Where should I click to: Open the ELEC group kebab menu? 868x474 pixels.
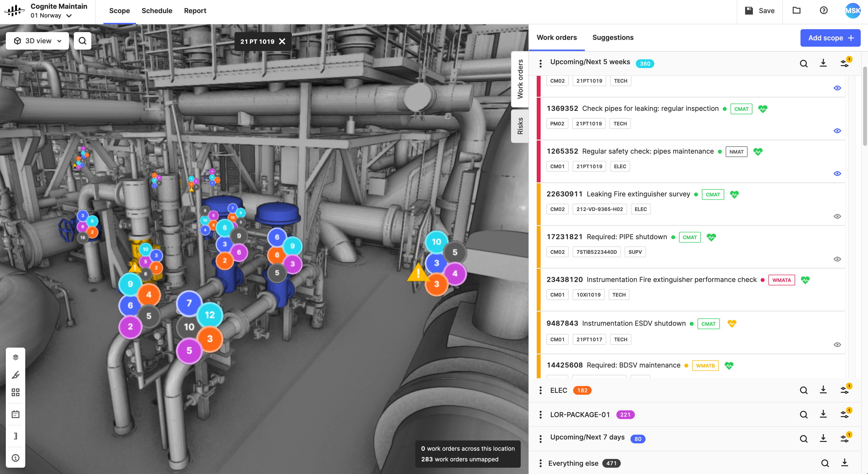[x=540, y=390]
